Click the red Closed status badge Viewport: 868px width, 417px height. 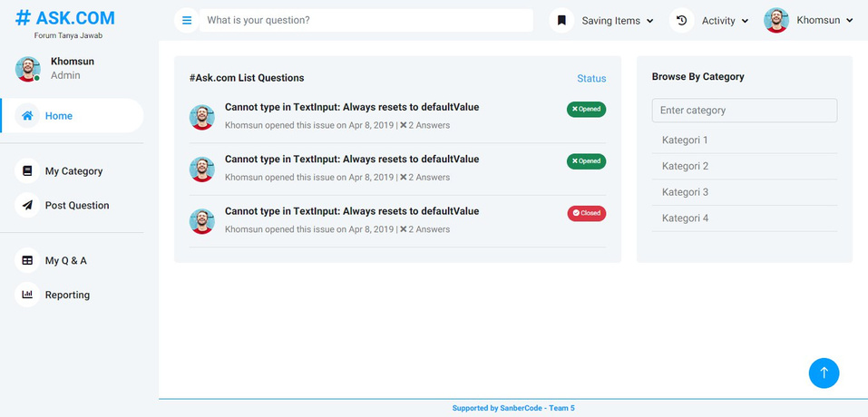587,213
